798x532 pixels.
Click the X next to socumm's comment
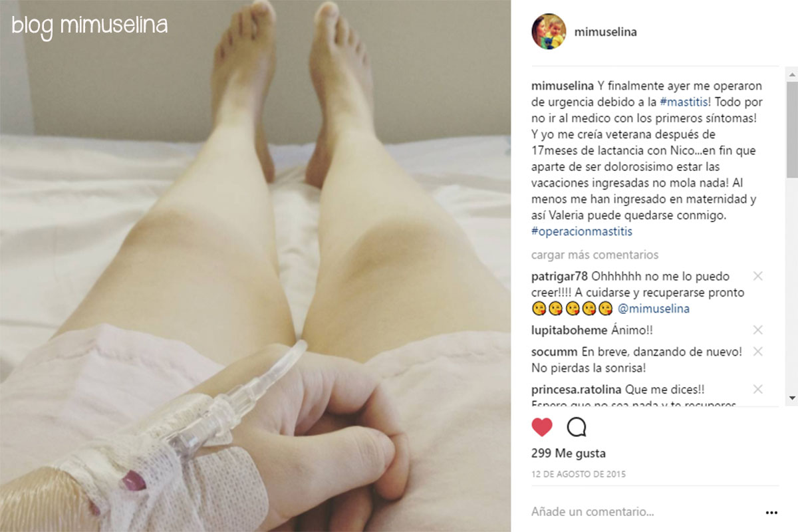[757, 351]
